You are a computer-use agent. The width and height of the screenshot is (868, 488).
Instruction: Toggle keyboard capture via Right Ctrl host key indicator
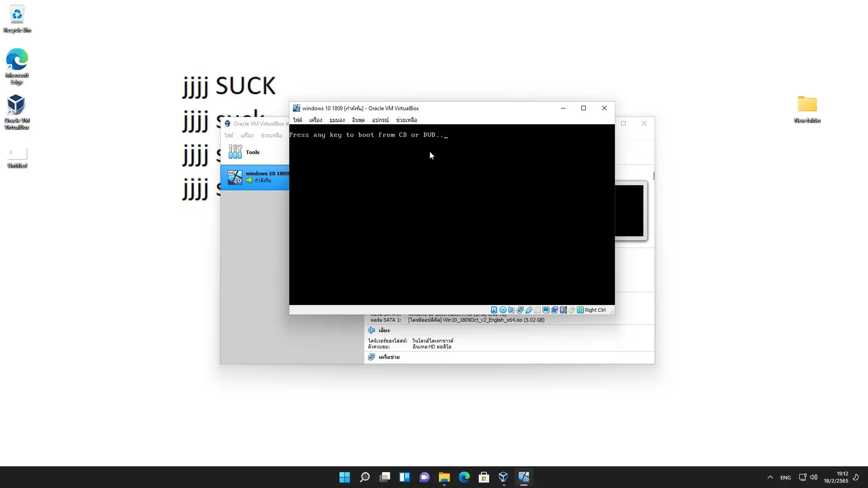[594, 310]
